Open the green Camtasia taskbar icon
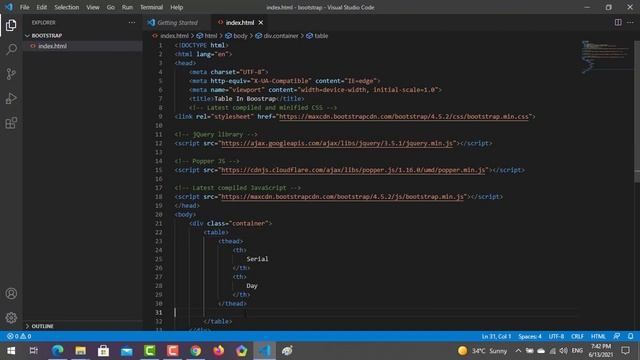The image size is (640, 360). 150,351
